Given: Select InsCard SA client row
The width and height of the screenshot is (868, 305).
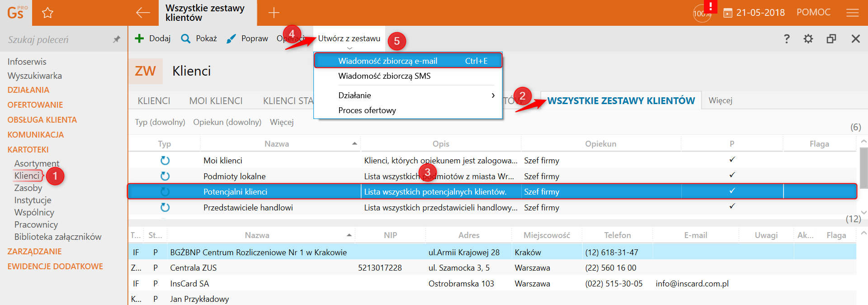Looking at the screenshot, I should point(492,283).
